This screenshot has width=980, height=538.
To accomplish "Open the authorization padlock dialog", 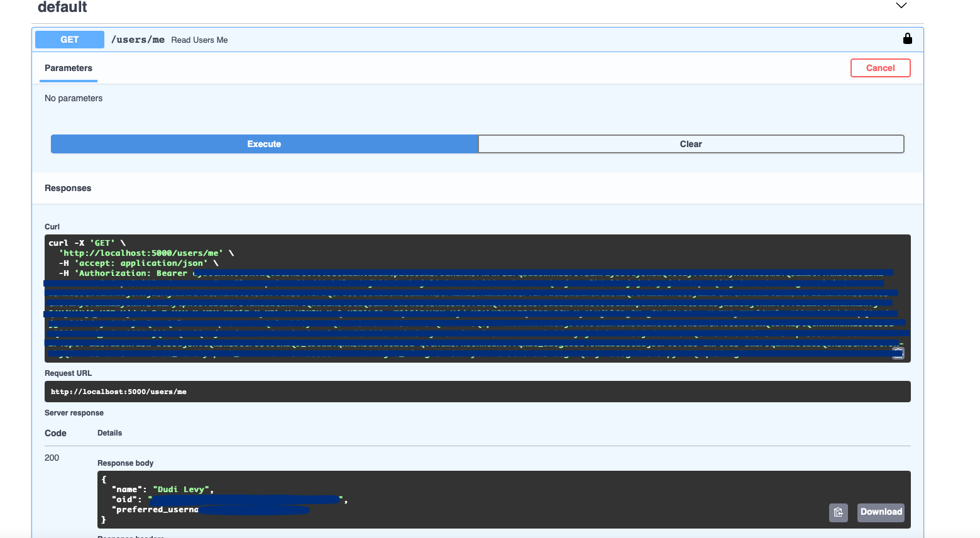I will 908,38.
